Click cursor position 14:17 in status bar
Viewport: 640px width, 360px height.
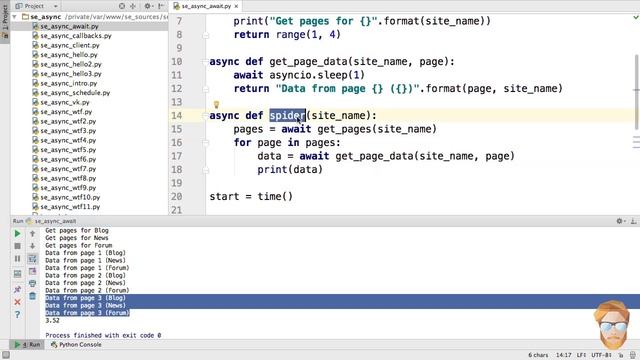click(563, 355)
